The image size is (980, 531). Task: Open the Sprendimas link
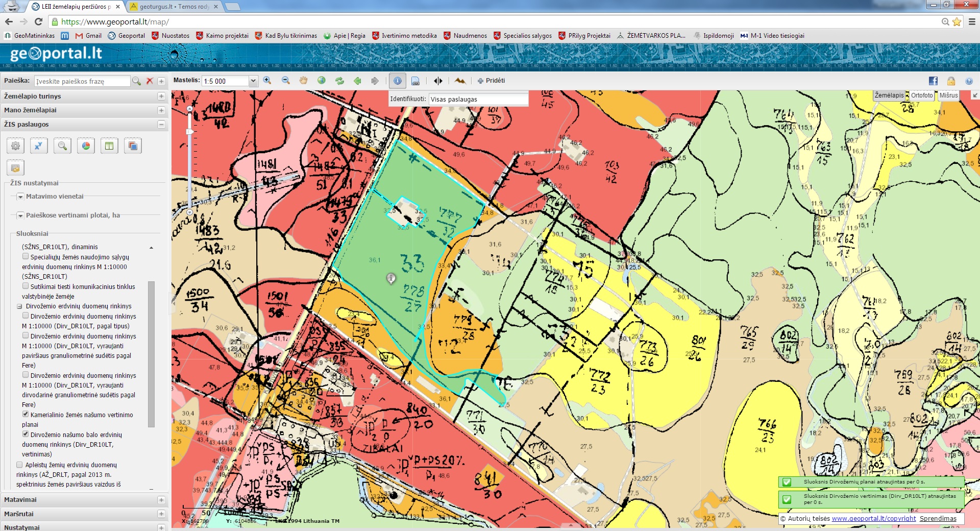click(x=938, y=518)
